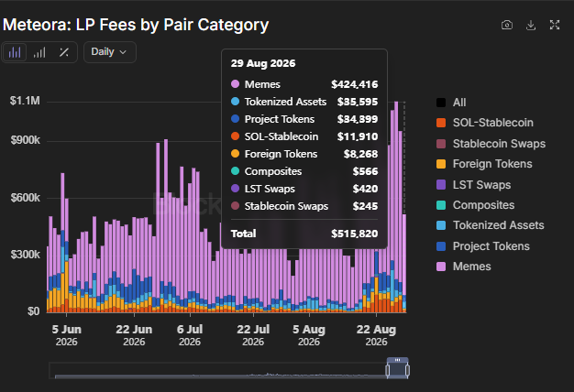Click the LST Swaps value '$420'

point(365,189)
